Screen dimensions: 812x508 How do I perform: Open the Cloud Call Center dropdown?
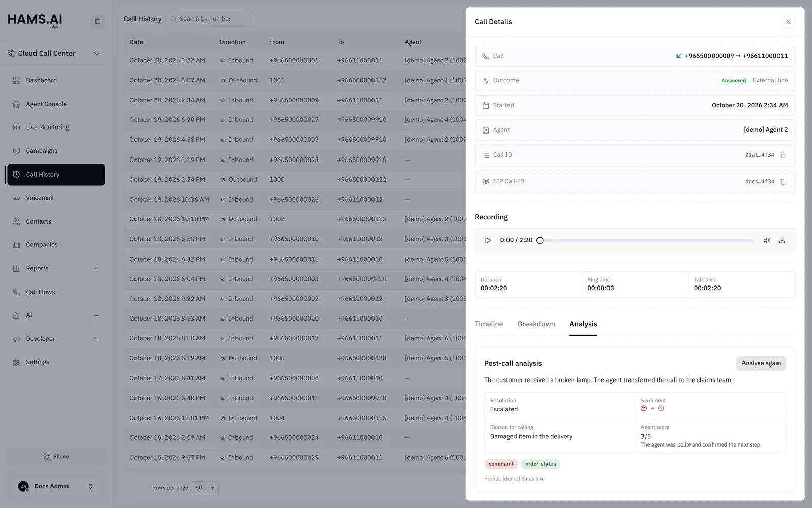[x=54, y=53]
